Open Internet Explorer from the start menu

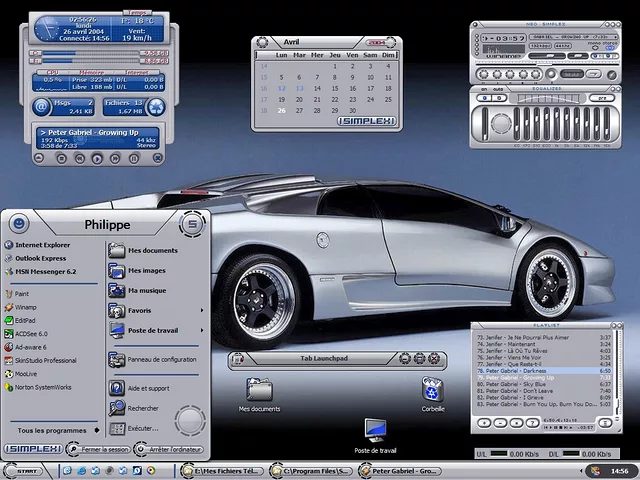tap(42, 244)
